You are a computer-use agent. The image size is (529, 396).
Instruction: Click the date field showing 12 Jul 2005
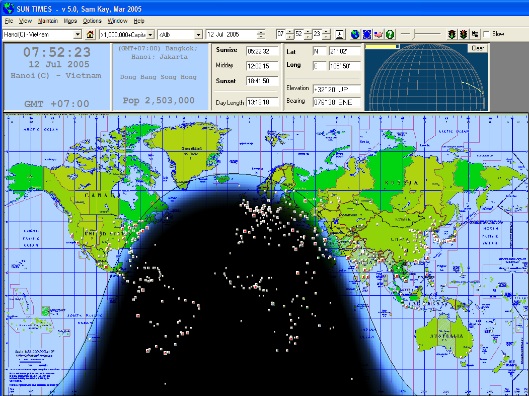coord(231,34)
